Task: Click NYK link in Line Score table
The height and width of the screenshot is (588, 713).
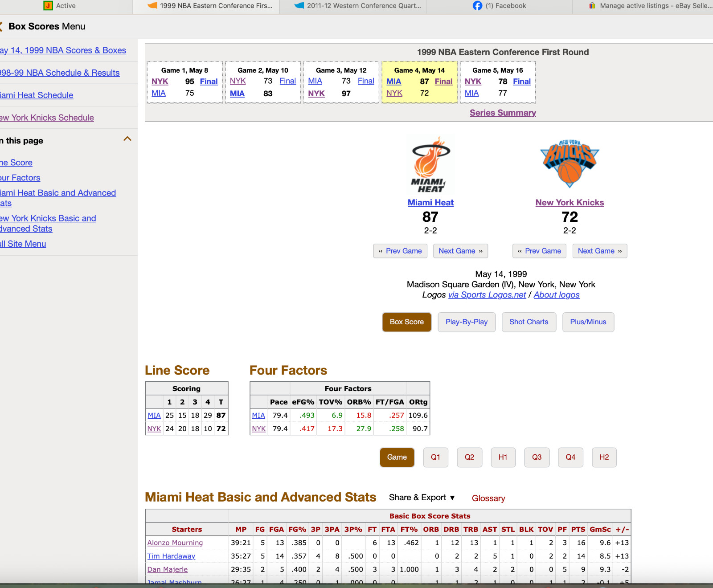Action: point(154,429)
